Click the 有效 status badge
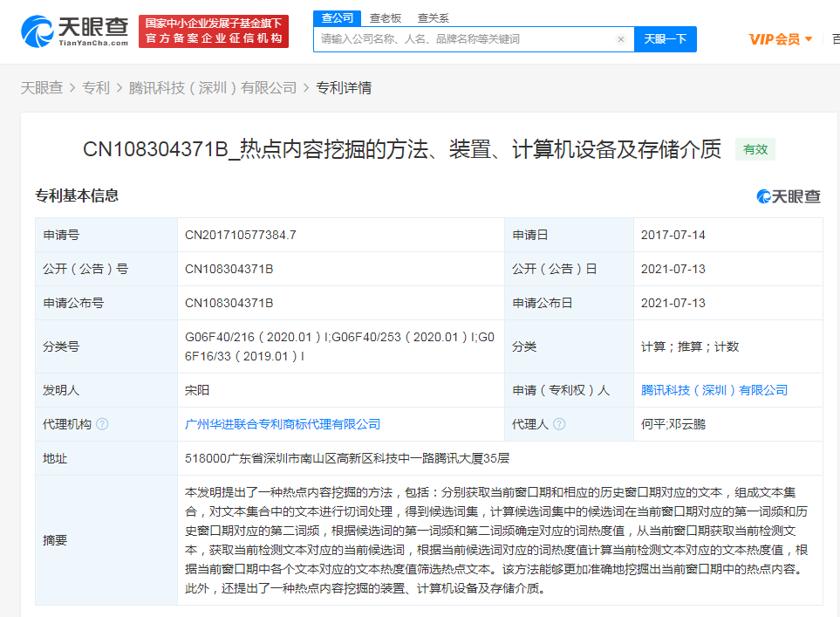The width and height of the screenshot is (840, 617). 755,149
